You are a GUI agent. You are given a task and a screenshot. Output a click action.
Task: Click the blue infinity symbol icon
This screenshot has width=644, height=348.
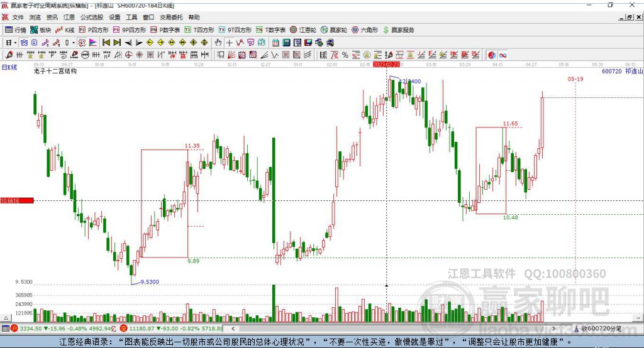[502, 55]
